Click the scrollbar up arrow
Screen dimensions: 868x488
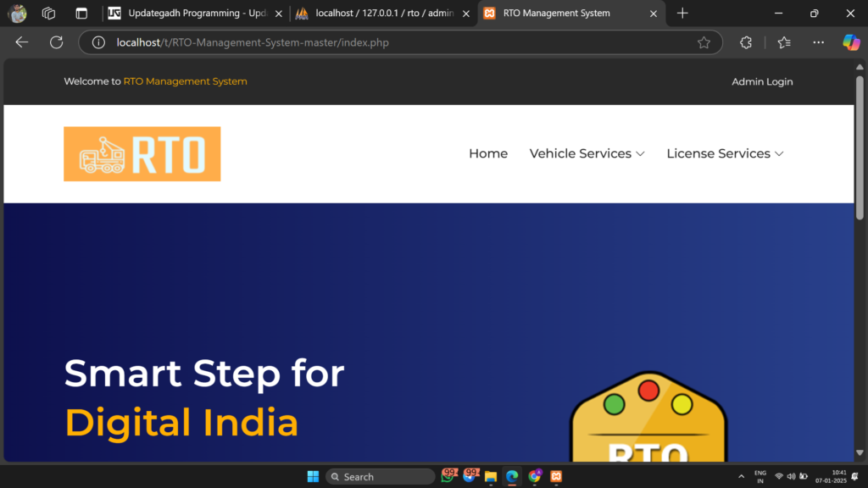(x=860, y=67)
